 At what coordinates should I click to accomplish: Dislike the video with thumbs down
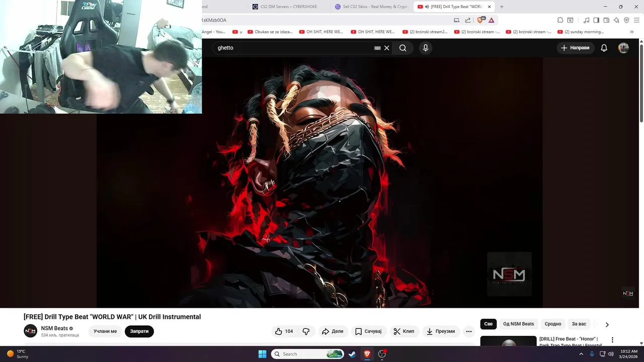click(306, 331)
